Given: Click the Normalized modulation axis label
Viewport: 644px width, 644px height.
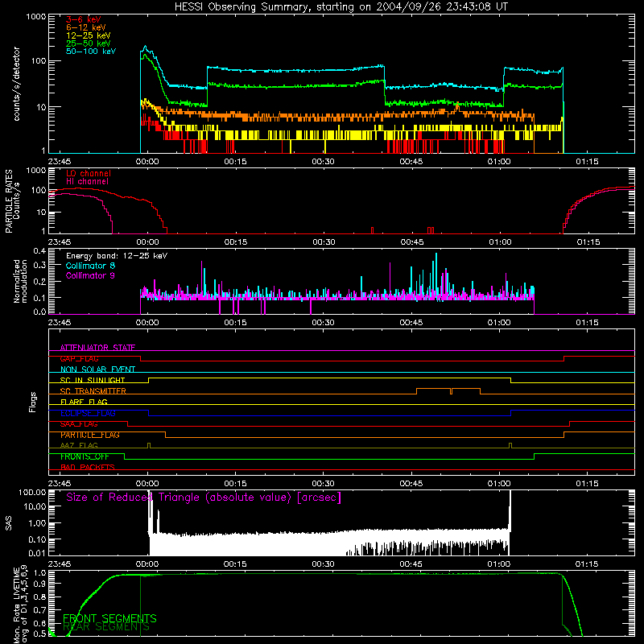Looking at the screenshot, I should (x=20, y=281).
